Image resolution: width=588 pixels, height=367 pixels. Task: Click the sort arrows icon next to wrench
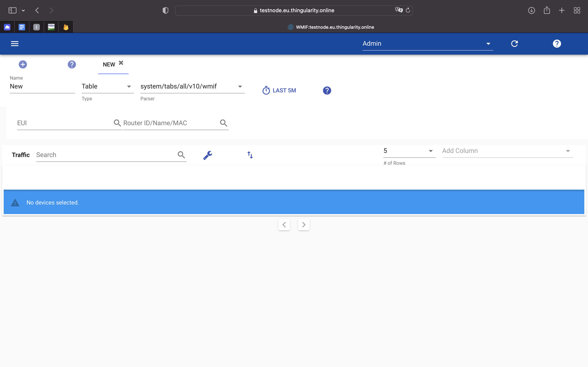coord(250,155)
